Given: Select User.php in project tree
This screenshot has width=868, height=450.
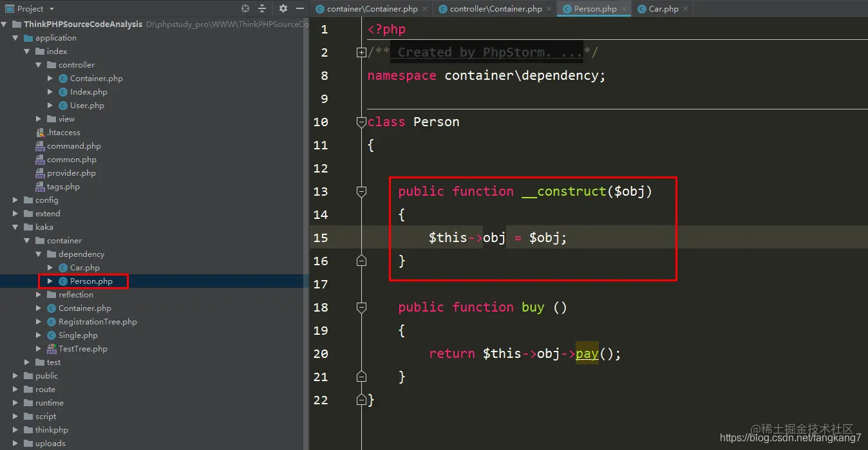Looking at the screenshot, I should click(87, 106).
